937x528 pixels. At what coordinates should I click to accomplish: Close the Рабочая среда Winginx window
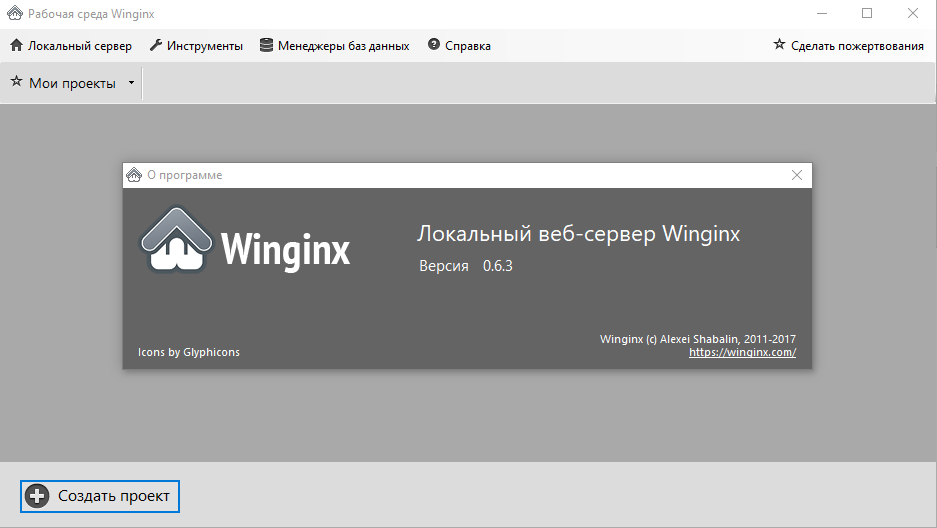912,13
